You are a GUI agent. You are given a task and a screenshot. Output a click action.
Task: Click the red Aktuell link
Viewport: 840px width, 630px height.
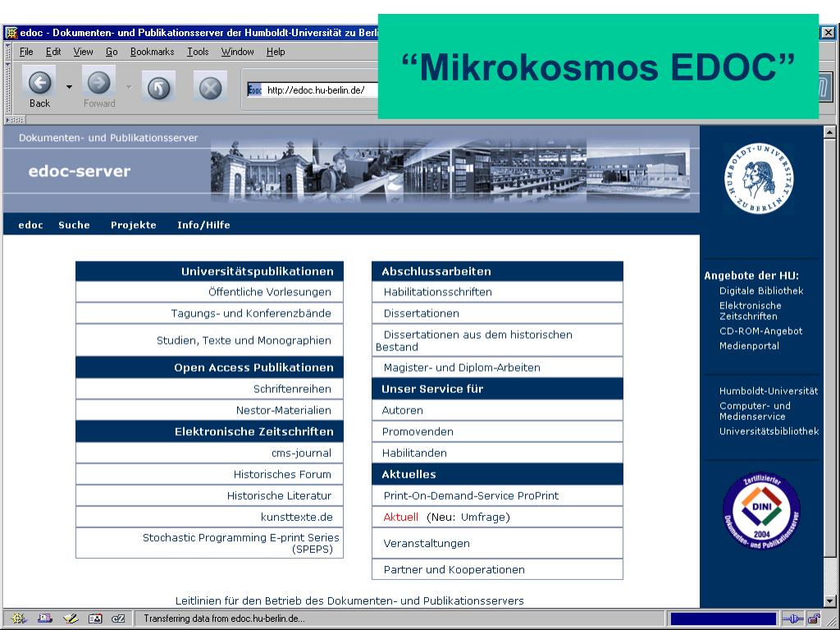[x=400, y=518]
